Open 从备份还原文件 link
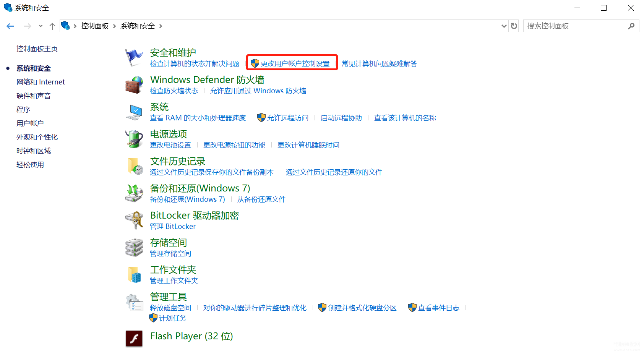The height and width of the screenshot is (355, 644). 261,199
